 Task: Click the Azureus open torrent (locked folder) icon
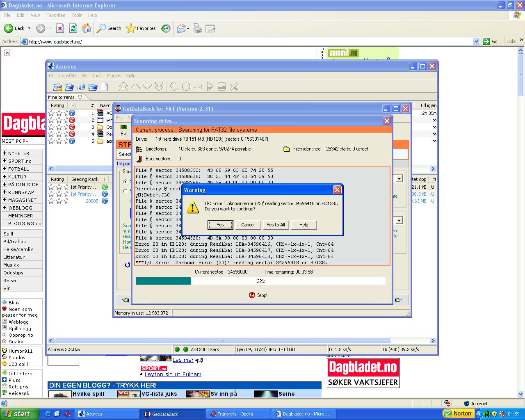[57, 87]
